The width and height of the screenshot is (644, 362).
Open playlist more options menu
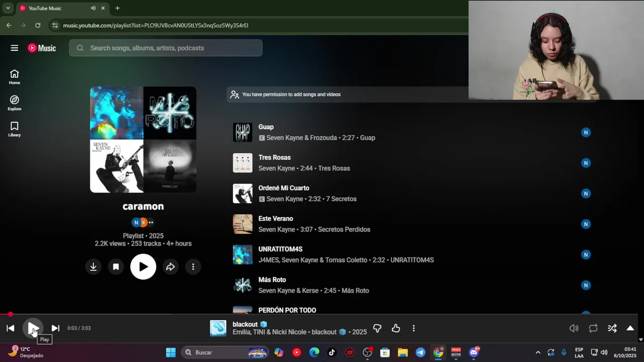[x=193, y=267]
